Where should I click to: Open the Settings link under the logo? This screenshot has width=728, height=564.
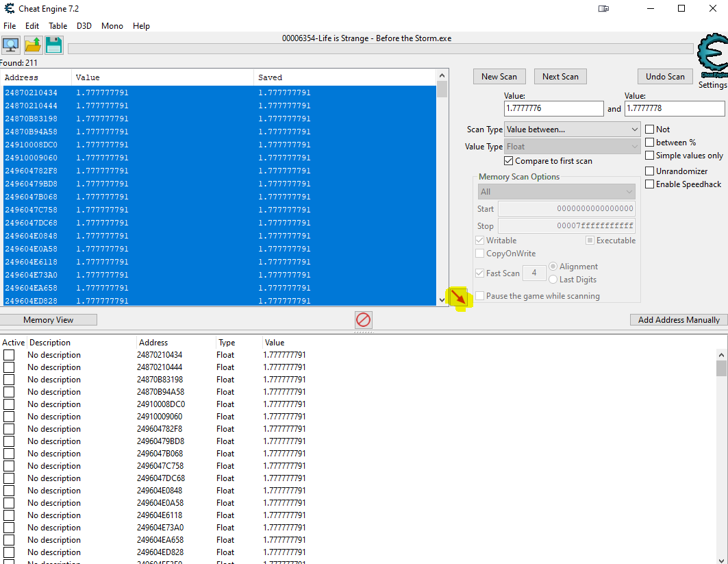713,85
